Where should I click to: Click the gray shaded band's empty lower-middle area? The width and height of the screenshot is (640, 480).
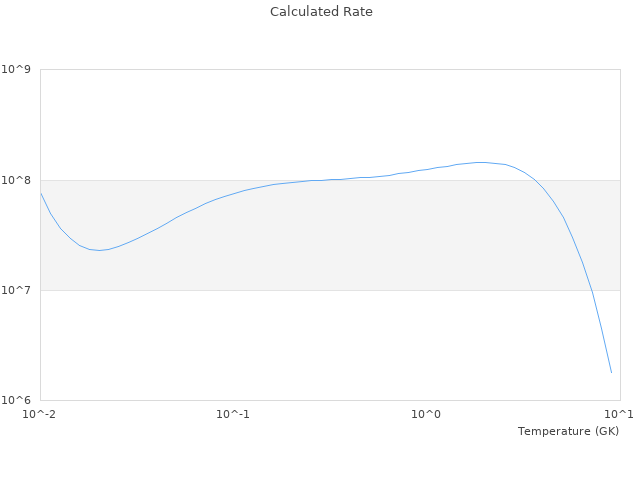click(x=330, y=260)
